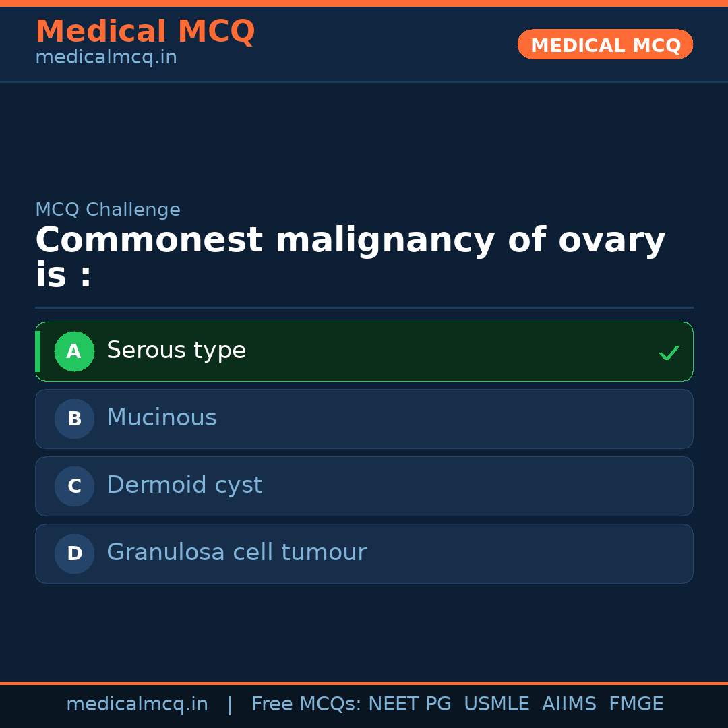Click the MEDICAL MCQ badge in header

pos(605,44)
